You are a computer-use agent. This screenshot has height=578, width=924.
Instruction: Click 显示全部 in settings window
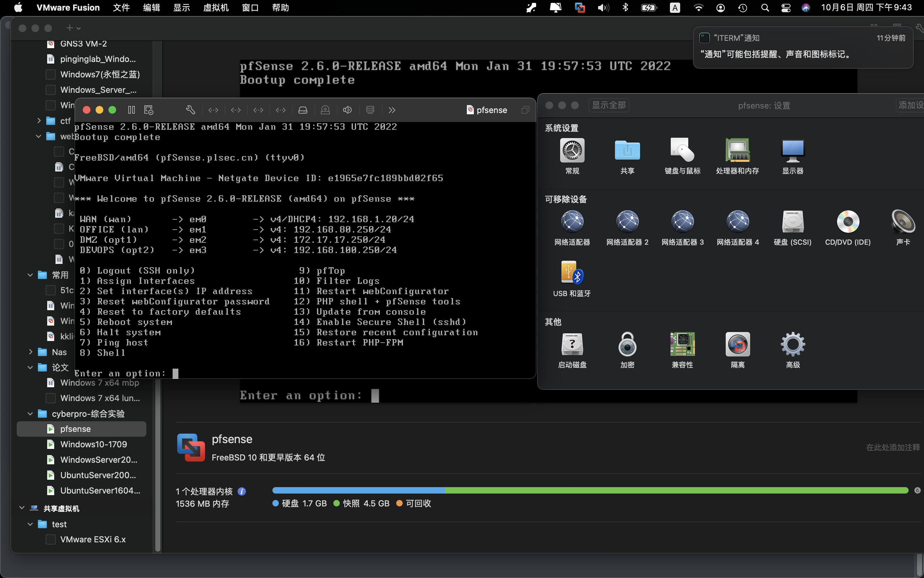tap(609, 105)
